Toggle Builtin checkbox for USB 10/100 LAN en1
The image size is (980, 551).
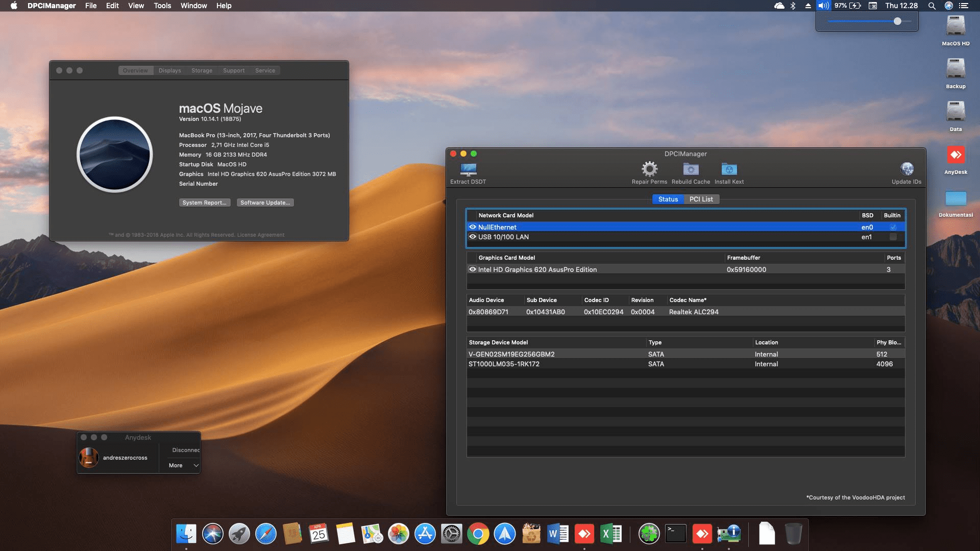pyautogui.click(x=893, y=237)
